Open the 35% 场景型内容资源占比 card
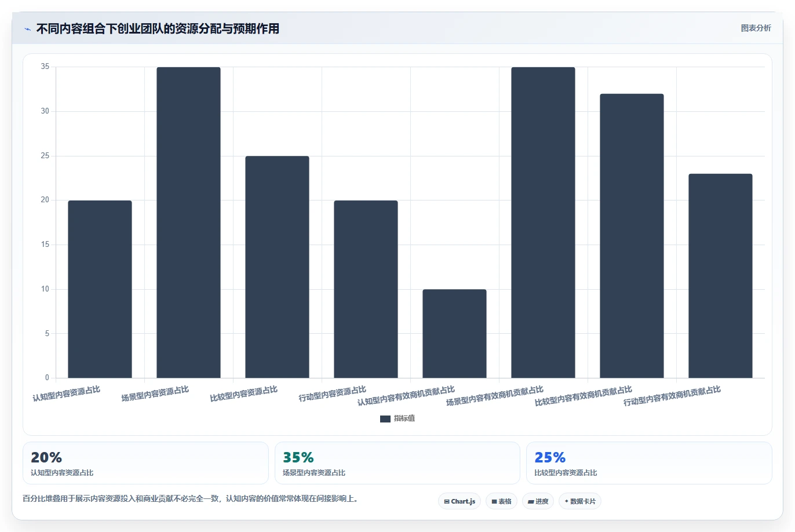The width and height of the screenshot is (795, 532). coord(397,463)
